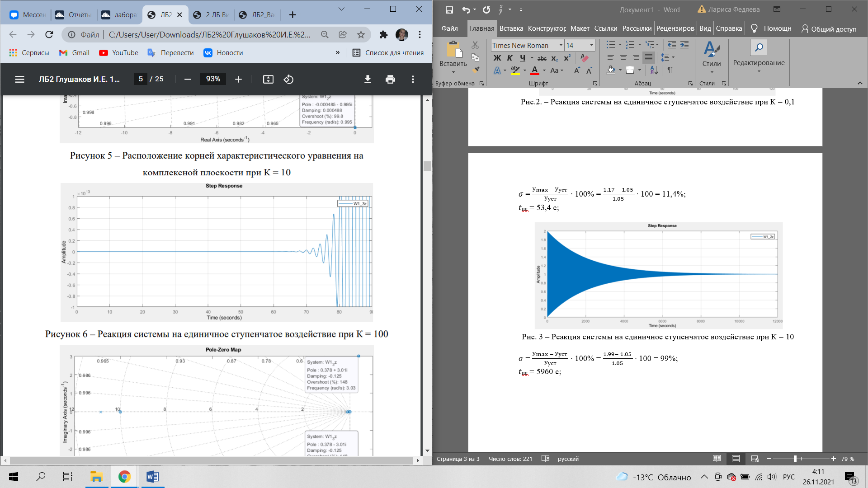Open font name Times New Roman dropdown
Screen dimensions: 868x488
pyautogui.click(x=561, y=45)
